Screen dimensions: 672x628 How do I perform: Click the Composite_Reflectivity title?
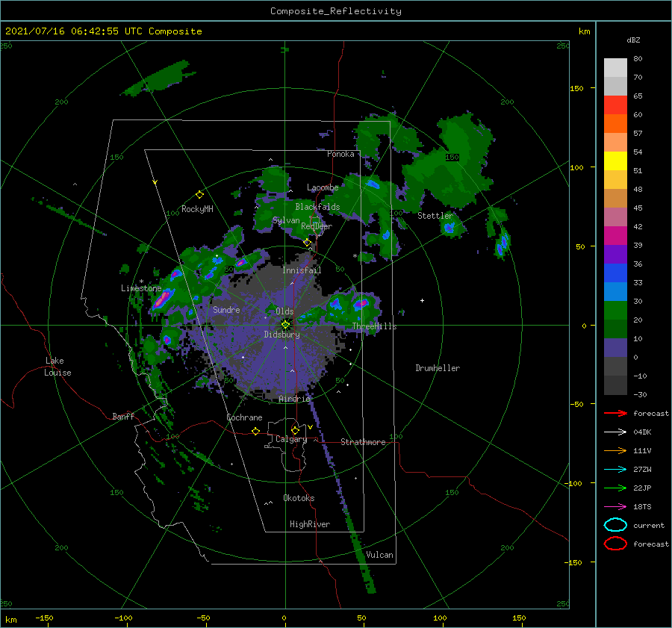pyautogui.click(x=335, y=11)
